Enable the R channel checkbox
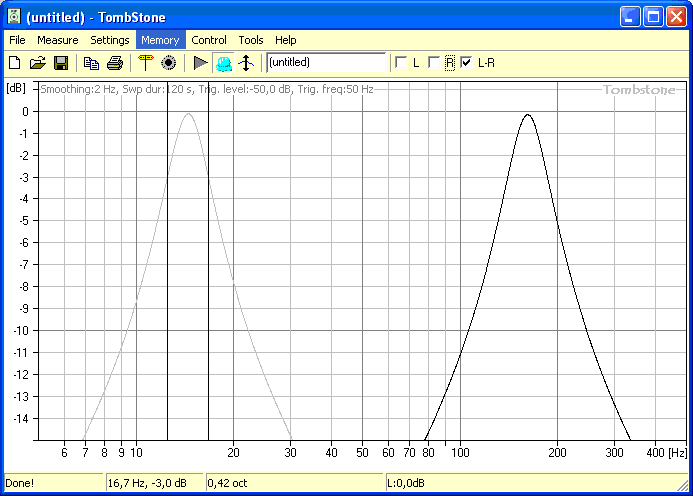Screen dimensions: 693x496 (434, 62)
